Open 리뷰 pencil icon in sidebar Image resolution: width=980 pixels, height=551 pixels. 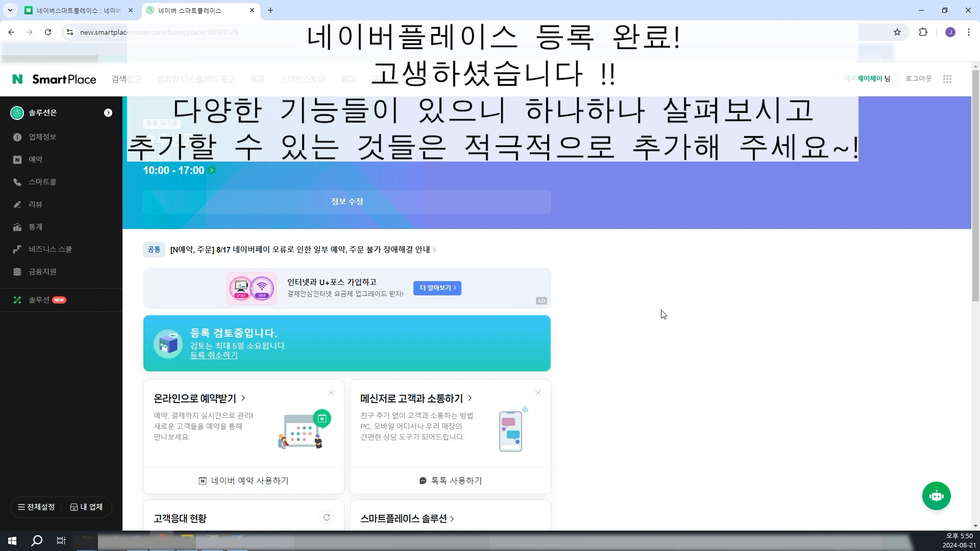coord(17,205)
